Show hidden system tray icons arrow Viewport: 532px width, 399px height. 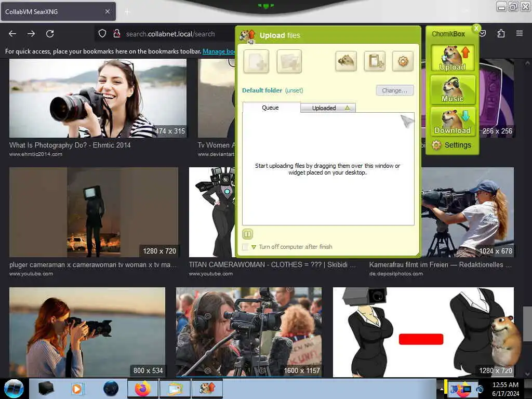coord(441,389)
